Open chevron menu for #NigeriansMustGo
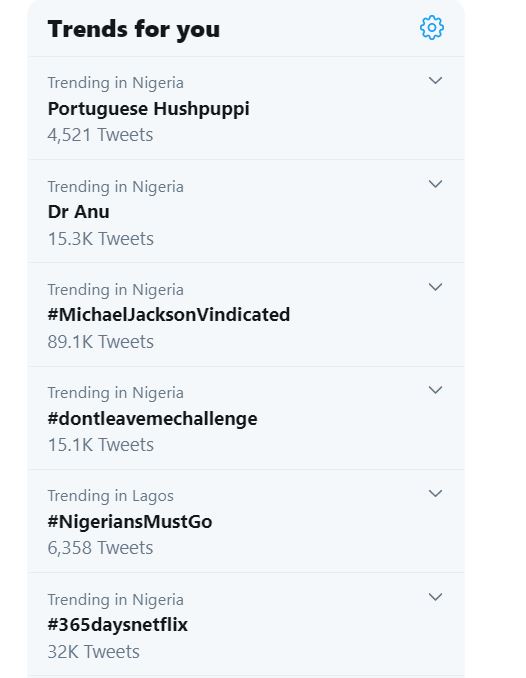 [x=435, y=493]
